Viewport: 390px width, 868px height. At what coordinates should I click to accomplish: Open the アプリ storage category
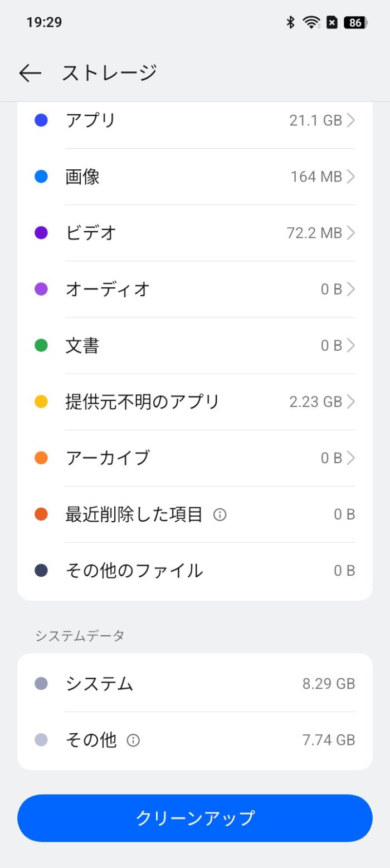195,120
